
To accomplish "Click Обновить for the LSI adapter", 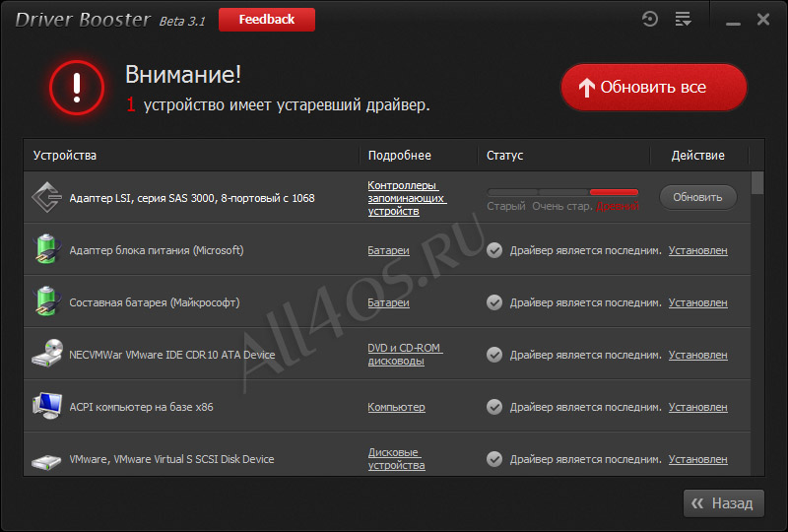I will point(697,197).
